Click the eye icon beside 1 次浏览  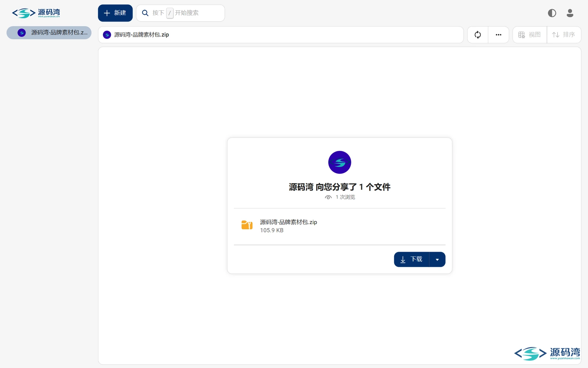(x=328, y=197)
